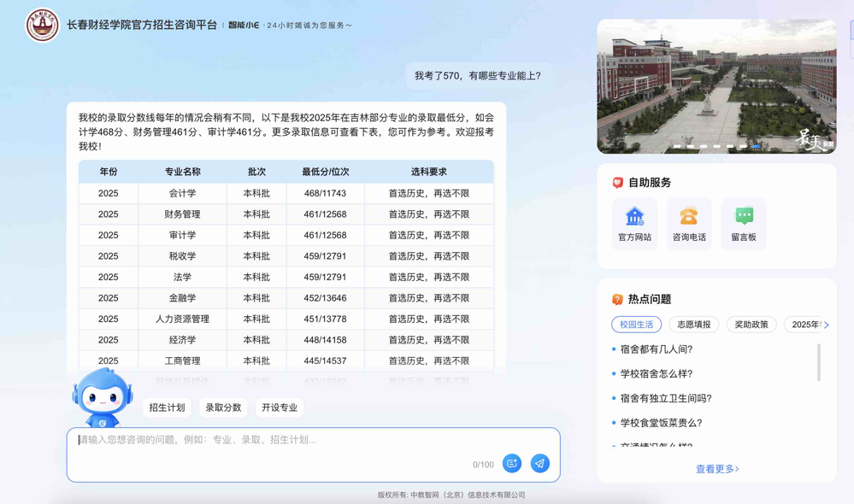This screenshot has width=854, height=504.
Task: Click the robot mascot avatar
Action: (103, 398)
